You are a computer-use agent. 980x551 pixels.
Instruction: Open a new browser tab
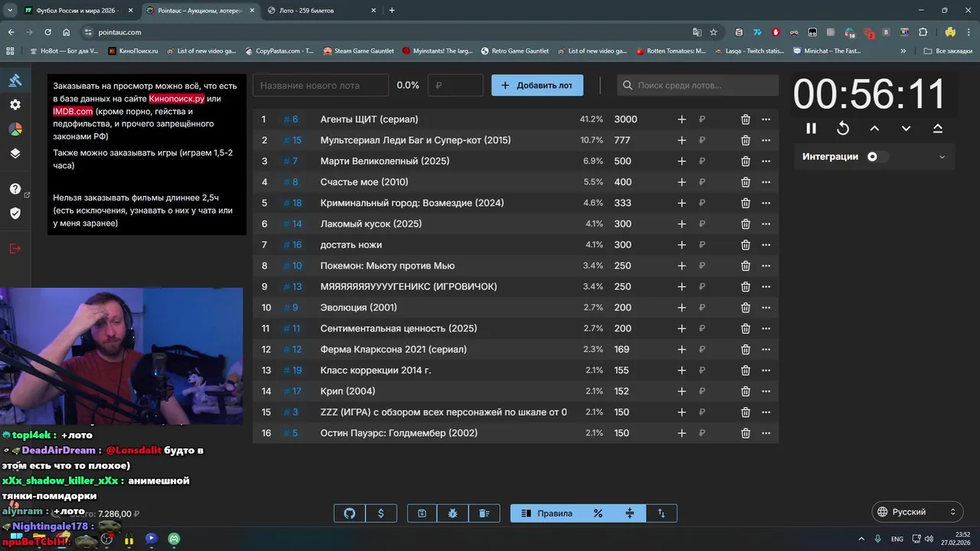pos(392,11)
